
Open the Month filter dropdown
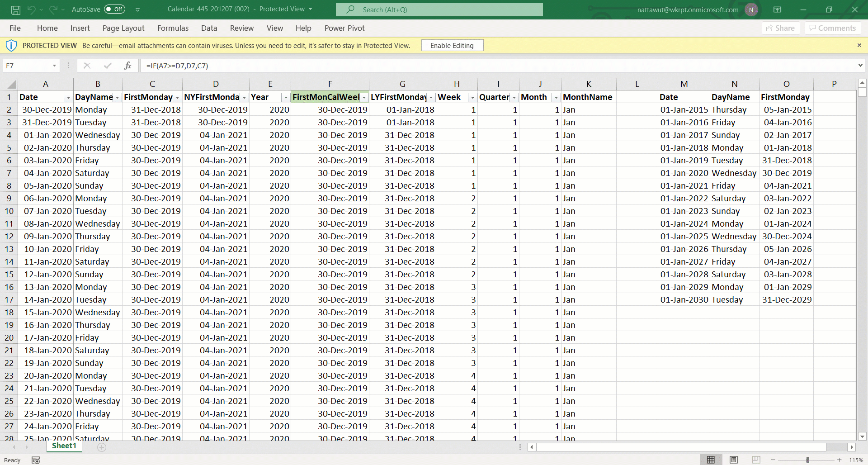coord(556,98)
